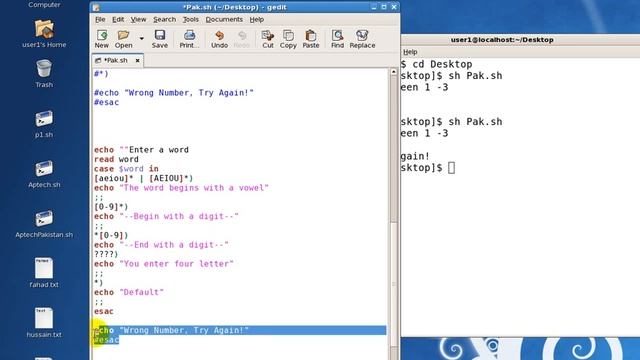Select the Trash desktop icon

point(44,74)
